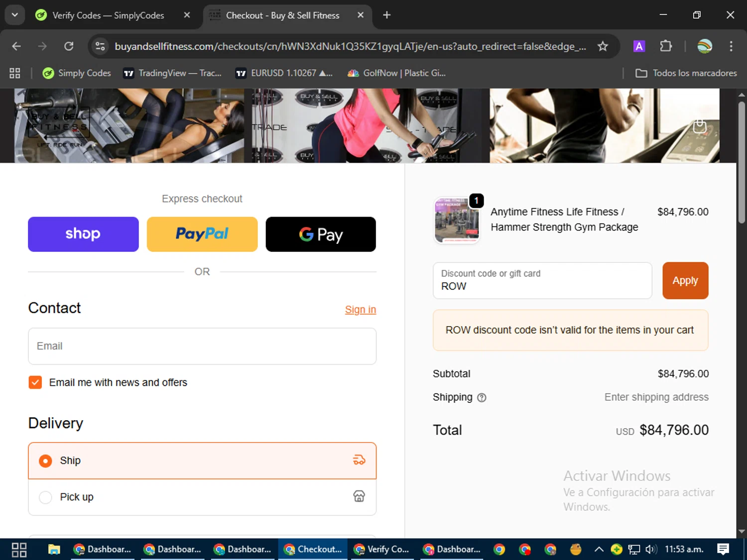Open the apps grid in bookmarks bar
The width and height of the screenshot is (747, 560).
15,73
